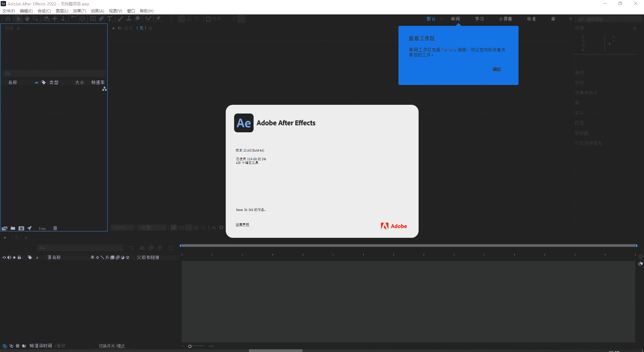Switch to the 学习 workspace tab

coord(479,19)
